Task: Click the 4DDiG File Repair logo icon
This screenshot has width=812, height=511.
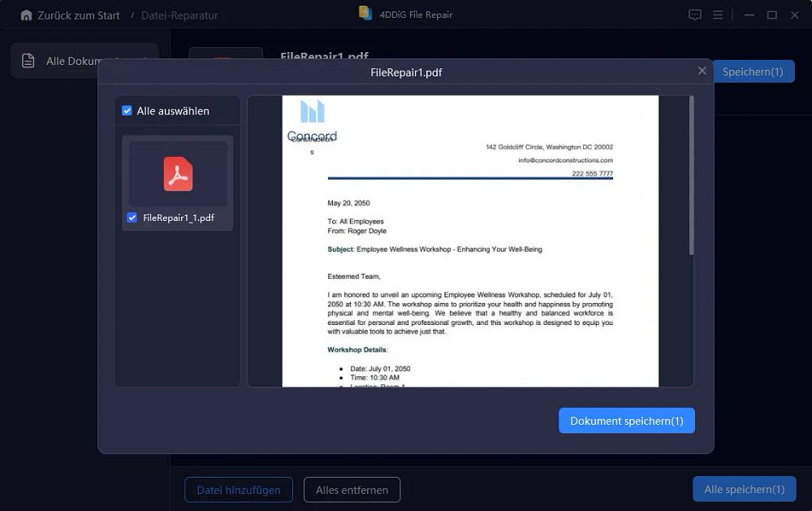Action: tap(365, 14)
